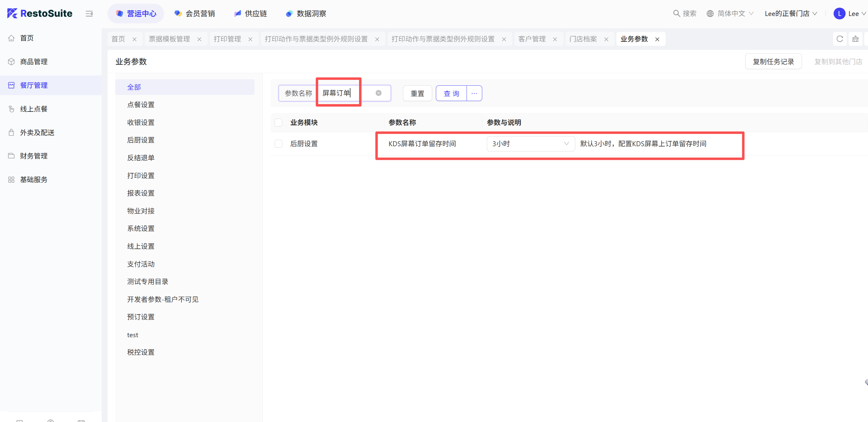The image size is (868, 422).
Task: Toggle the select-all header checkbox
Action: point(278,122)
